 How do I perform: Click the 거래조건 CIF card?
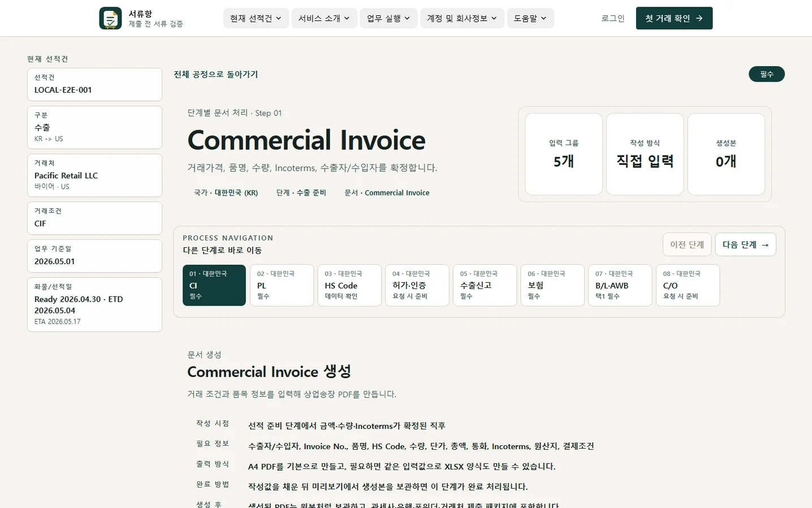click(94, 218)
